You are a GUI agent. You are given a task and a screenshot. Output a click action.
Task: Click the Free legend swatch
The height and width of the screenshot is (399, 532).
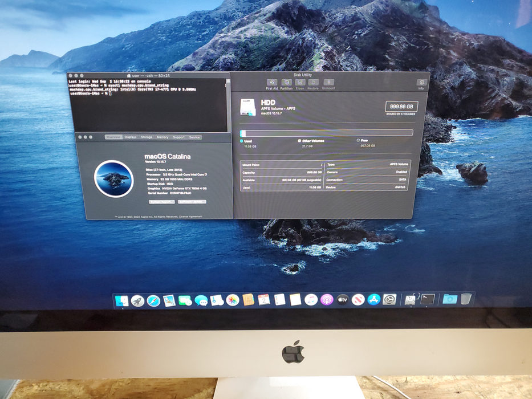coord(358,140)
